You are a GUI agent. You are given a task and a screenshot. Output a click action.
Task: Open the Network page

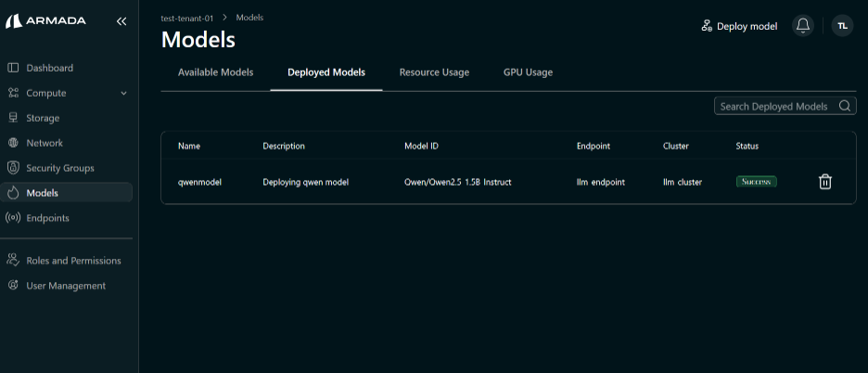coord(45,143)
